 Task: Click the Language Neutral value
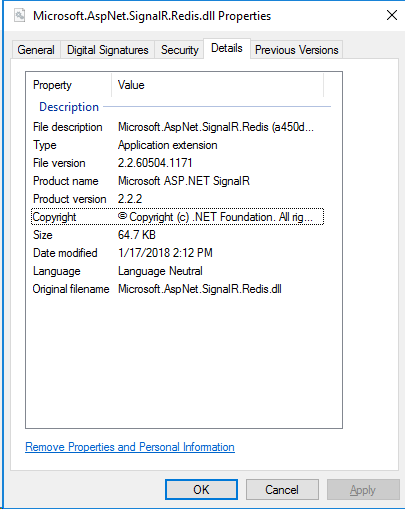point(160,271)
